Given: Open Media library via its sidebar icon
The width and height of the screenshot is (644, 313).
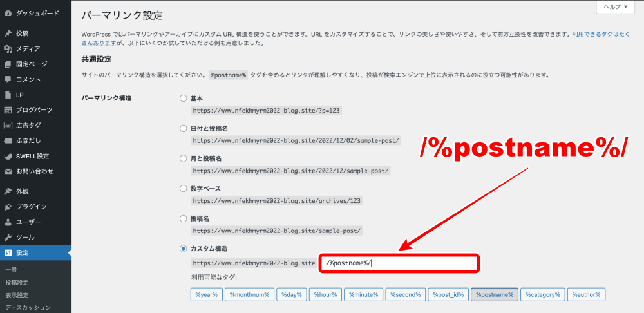Looking at the screenshot, I should pyautogui.click(x=8, y=49).
